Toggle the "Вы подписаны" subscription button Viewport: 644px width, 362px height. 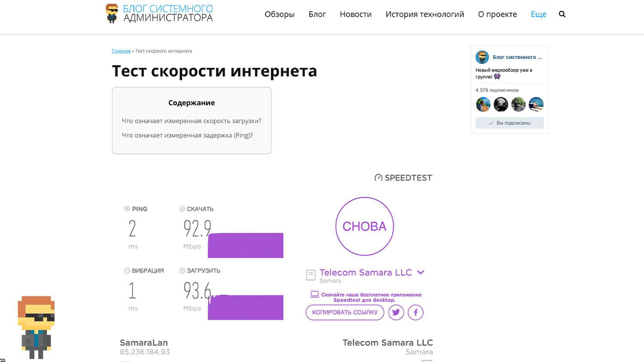coord(509,123)
